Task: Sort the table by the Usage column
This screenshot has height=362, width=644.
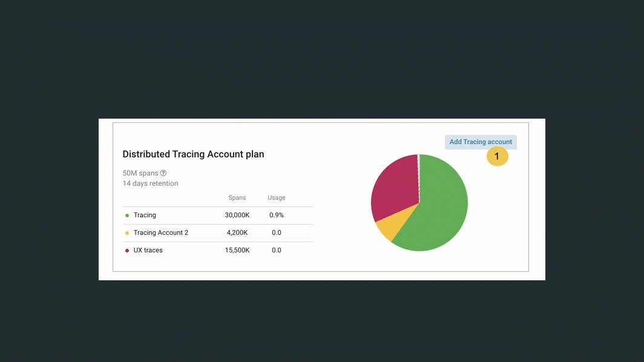Action: (276, 197)
